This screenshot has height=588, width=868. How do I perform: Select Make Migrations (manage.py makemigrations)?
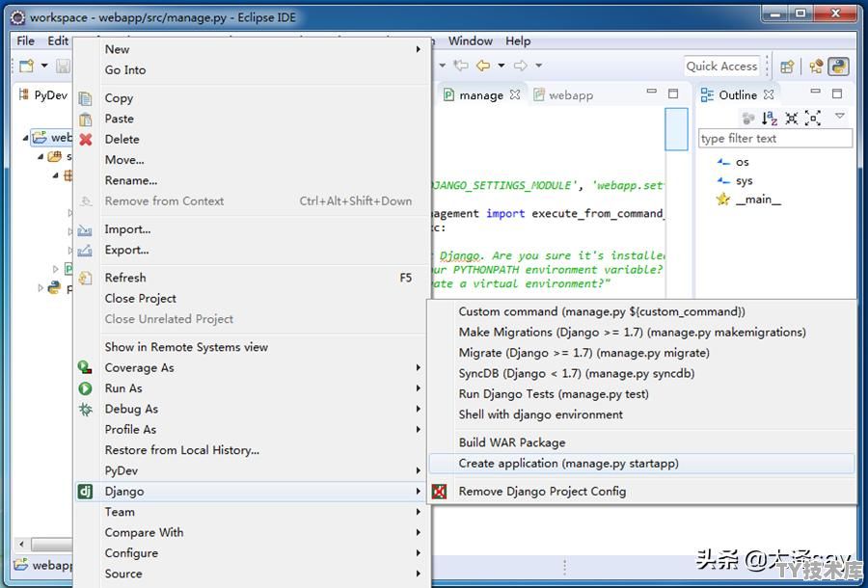point(641,333)
